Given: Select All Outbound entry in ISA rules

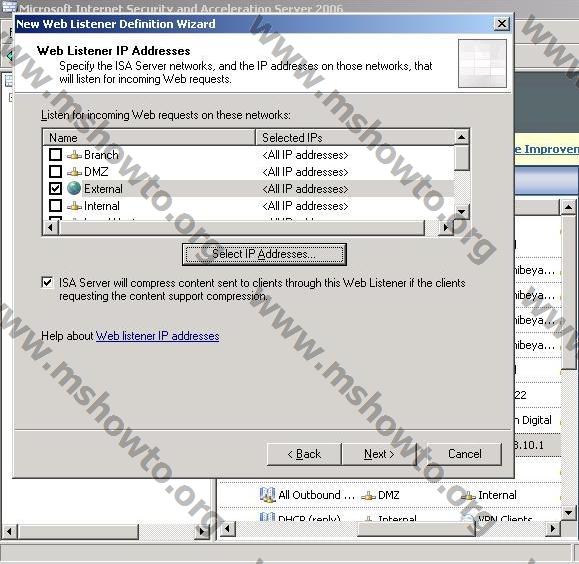Looking at the screenshot, I should pyautogui.click(x=316, y=495).
